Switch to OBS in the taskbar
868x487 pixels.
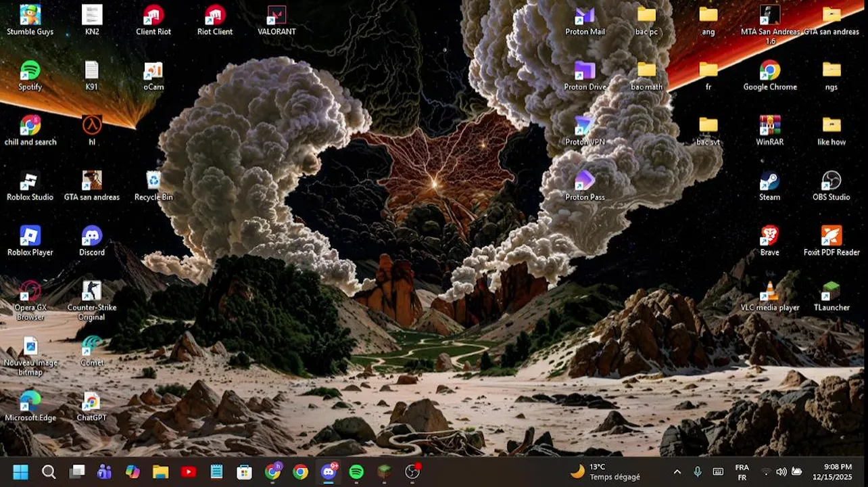tap(412, 471)
